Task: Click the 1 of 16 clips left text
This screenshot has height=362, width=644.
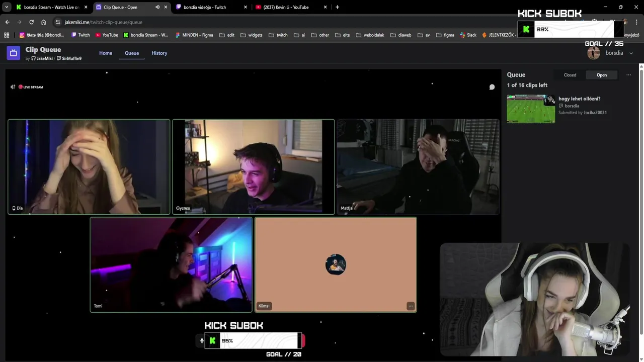Action: tap(527, 85)
